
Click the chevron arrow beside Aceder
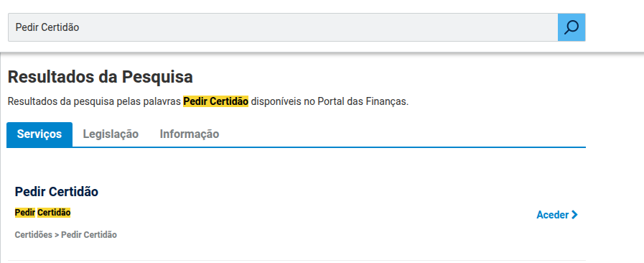[574, 215]
